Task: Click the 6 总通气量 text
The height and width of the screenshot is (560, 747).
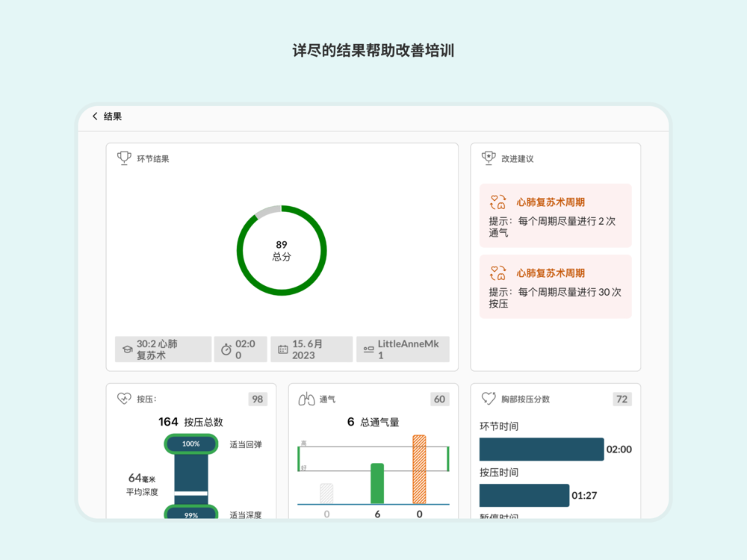Action: pos(373,422)
